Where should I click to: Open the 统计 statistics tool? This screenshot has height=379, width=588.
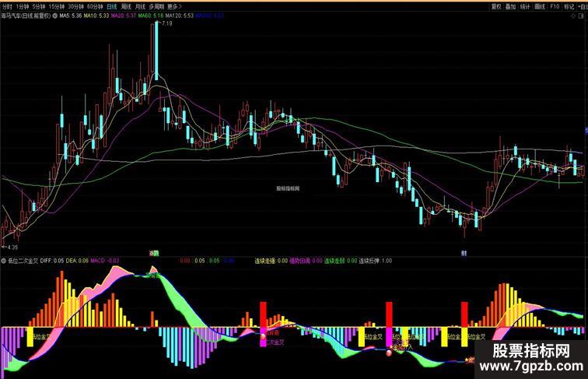(525, 6)
